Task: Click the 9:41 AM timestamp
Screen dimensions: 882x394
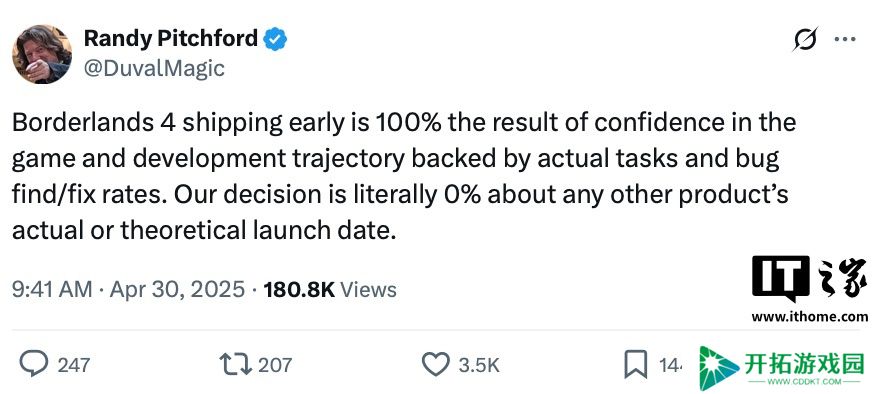Action: pos(52,289)
